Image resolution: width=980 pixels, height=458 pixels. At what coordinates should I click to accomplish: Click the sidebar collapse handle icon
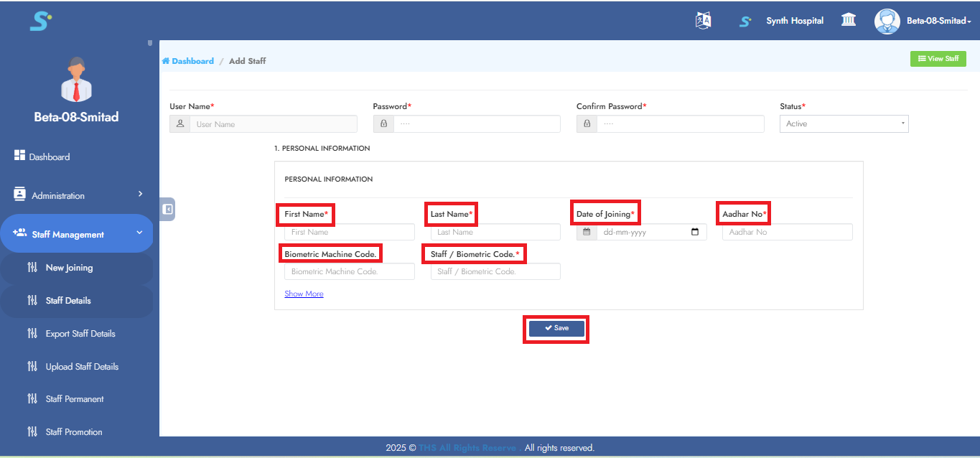point(167,209)
